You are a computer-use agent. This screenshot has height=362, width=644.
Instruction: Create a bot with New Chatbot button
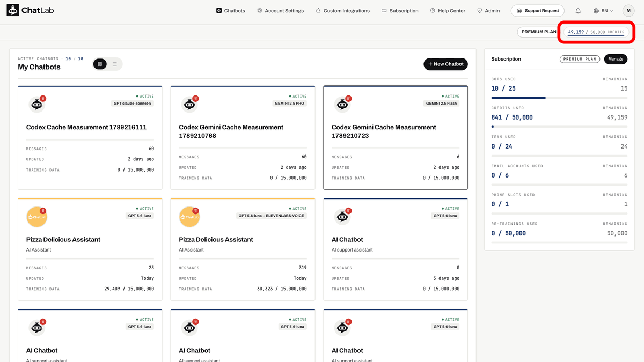(445, 64)
